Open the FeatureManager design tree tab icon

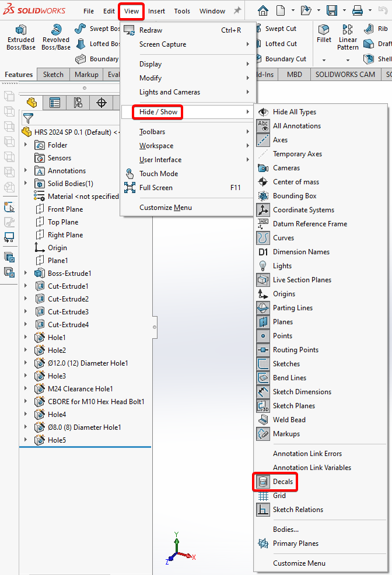(32, 103)
